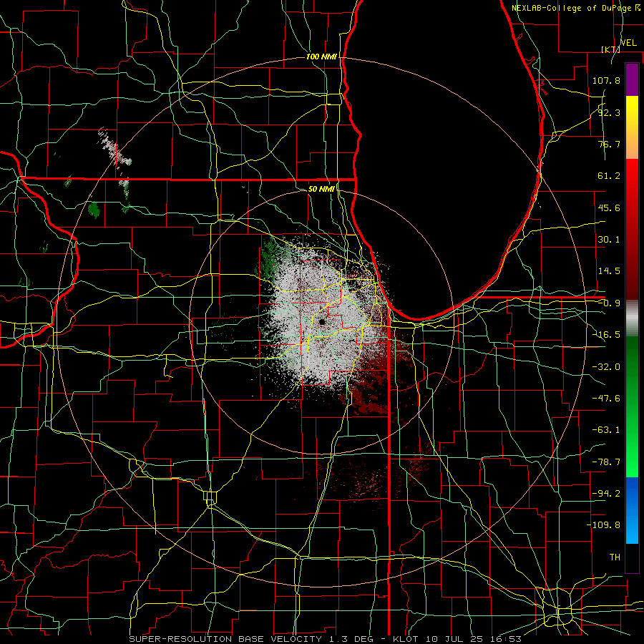This screenshot has height=644, width=644.
Task: Click the TH legend label
Action: point(615,557)
